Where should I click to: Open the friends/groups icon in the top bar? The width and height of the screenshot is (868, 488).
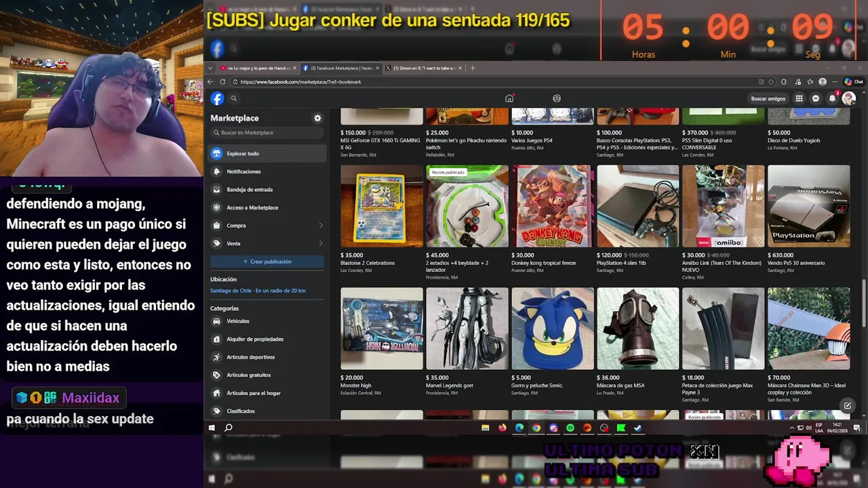click(557, 98)
